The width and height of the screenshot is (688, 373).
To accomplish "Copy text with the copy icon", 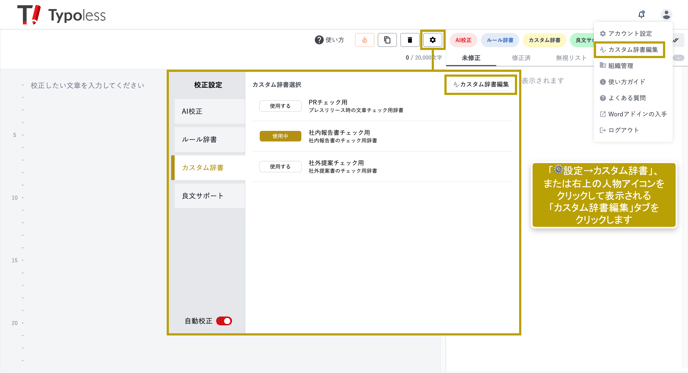I will 387,40.
